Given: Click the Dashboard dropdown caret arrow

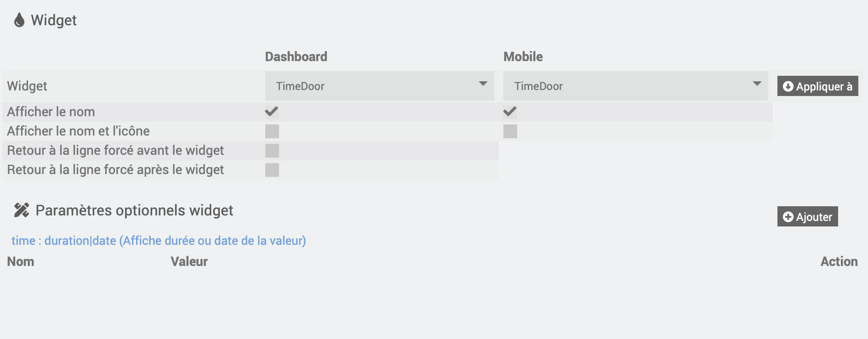Looking at the screenshot, I should (x=483, y=84).
